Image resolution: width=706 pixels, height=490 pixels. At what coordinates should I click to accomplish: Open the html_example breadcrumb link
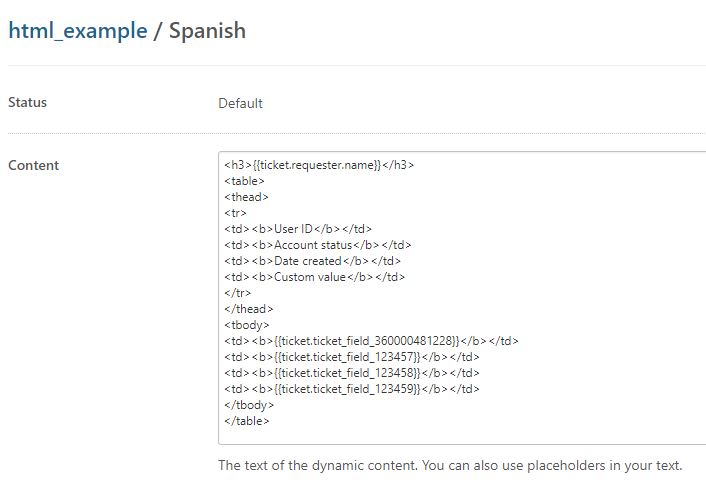(x=78, y=31)
